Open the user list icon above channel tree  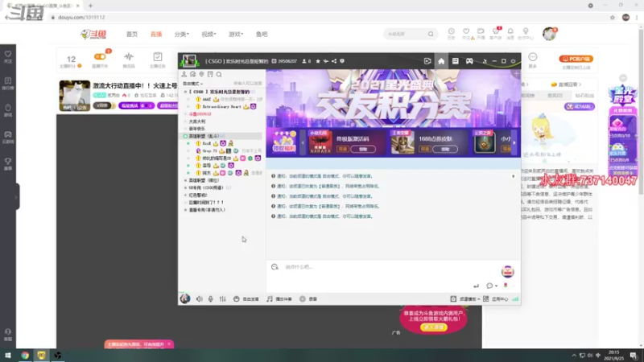point(184,74)
